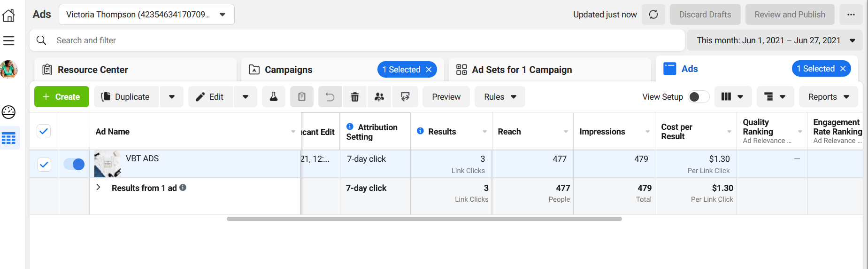Viewport: 868px width, 269px height.
Task: Expand Results from 1 ad row
Action: coord(98,187)
